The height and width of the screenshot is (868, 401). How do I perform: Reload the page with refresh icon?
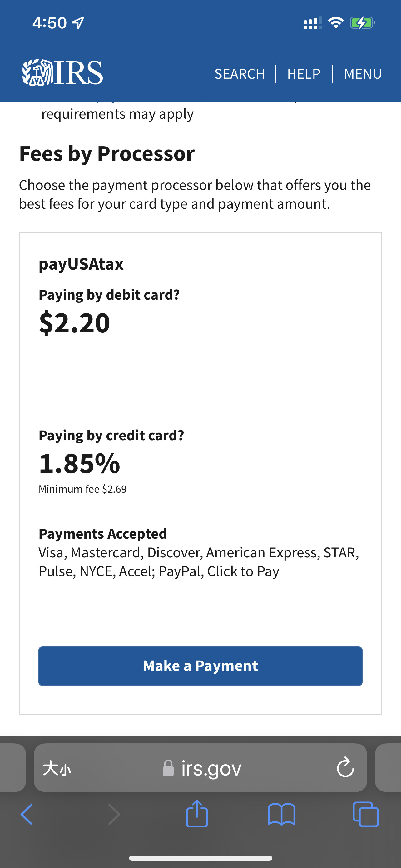345,768
